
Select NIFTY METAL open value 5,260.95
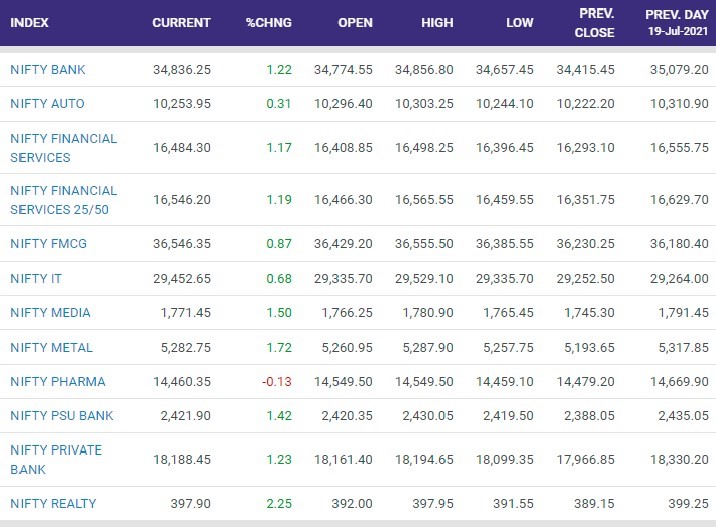pyautogui.click(x=347, y=348)
